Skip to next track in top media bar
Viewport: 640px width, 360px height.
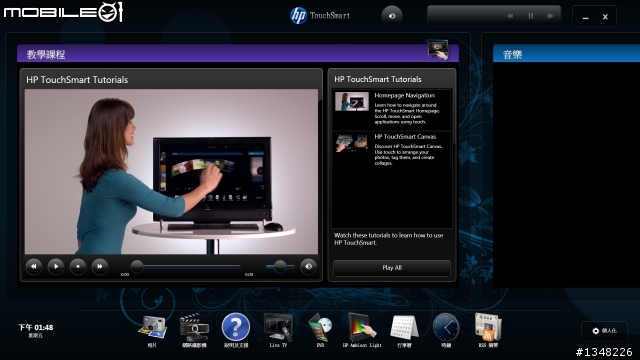550,16
